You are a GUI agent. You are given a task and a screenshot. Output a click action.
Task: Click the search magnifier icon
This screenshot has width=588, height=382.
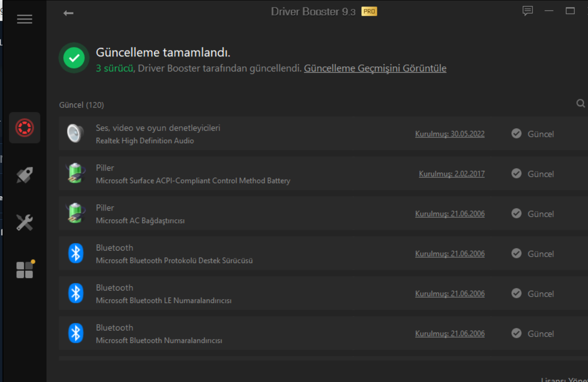coord(580,103)
